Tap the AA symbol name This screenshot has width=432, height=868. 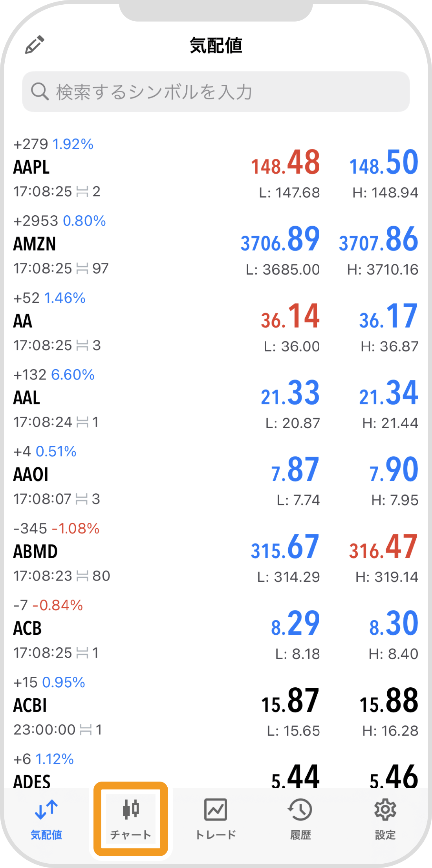pyautogui.click(x=23, y=321)
